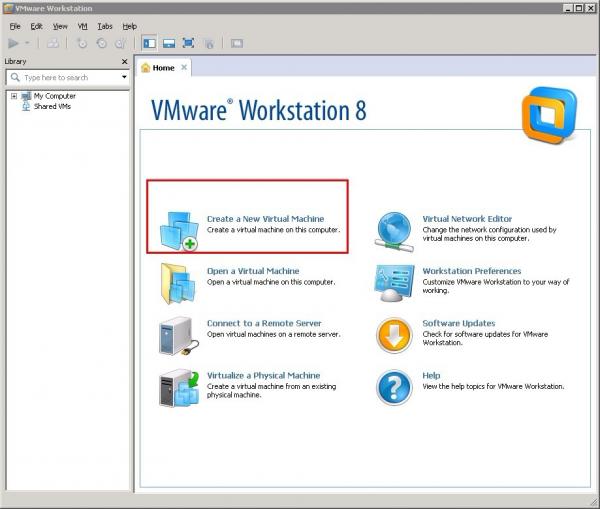This screenshot has height=509, width=600.
Task: Click the magnifier icon in Library search
Action: click(x=15, y=77)
